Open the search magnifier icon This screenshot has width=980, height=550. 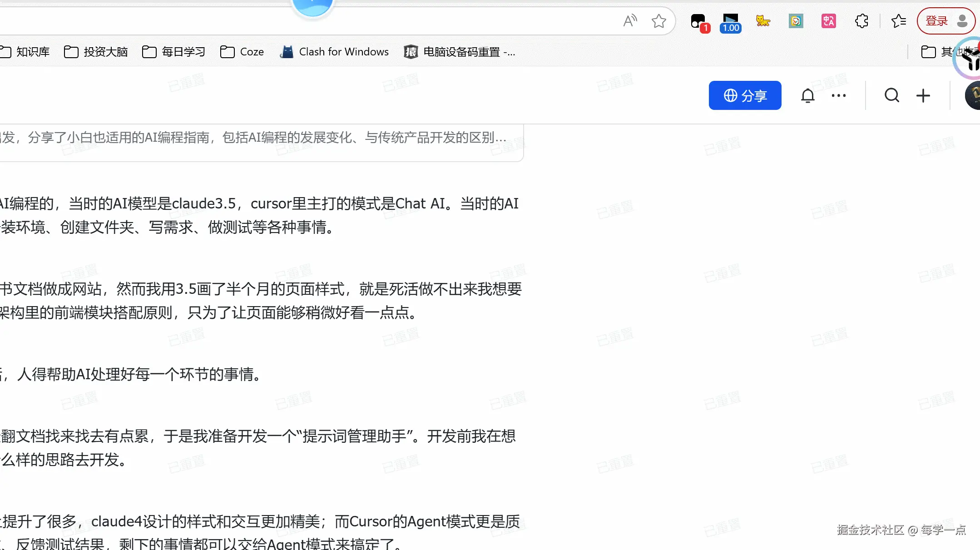coord(891,95)
